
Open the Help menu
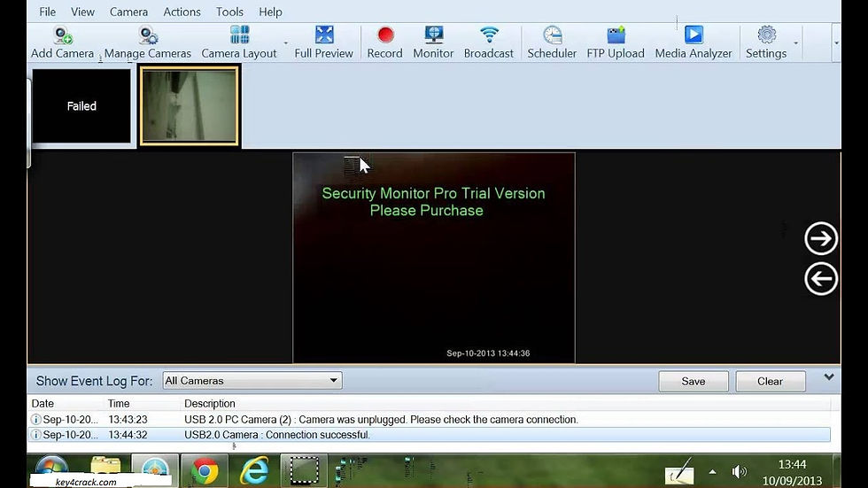pyautogui.click(x=270, y=12)
